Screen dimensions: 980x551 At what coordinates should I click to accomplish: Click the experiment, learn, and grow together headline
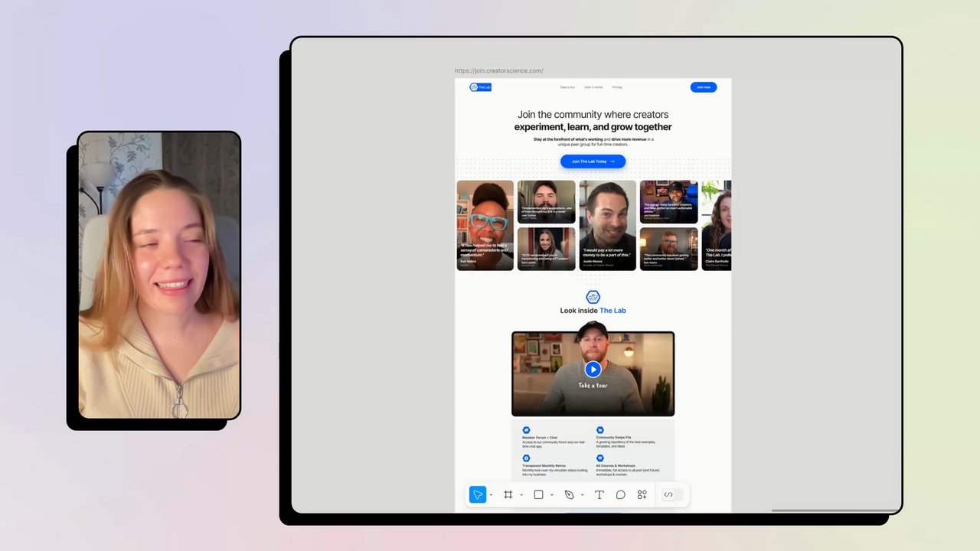(593, 127)
